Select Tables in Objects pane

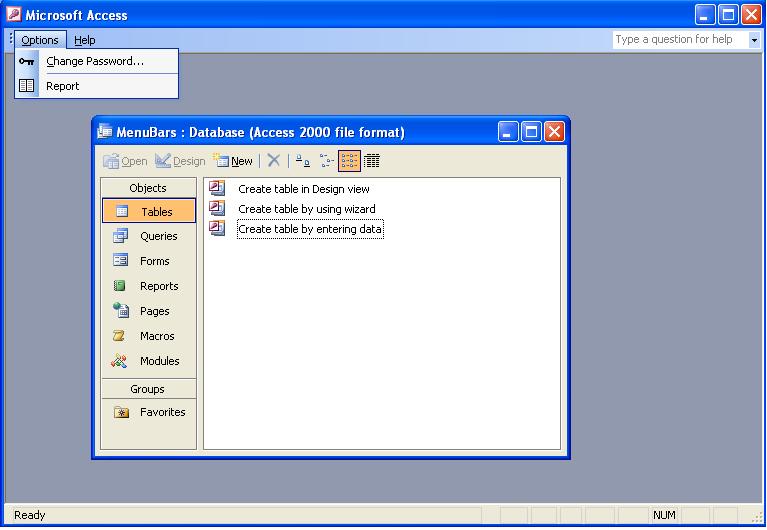149,211
